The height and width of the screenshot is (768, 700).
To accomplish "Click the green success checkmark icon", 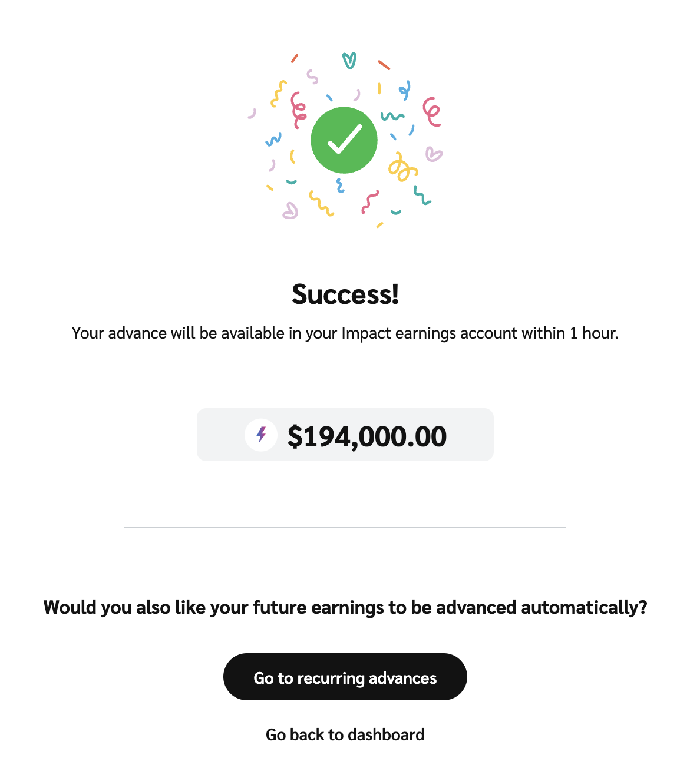I will pyautogui.click(x=344, y=140).
